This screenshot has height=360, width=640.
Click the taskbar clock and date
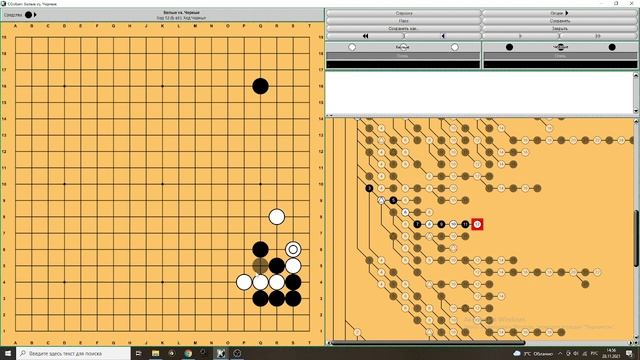[611, 353]
